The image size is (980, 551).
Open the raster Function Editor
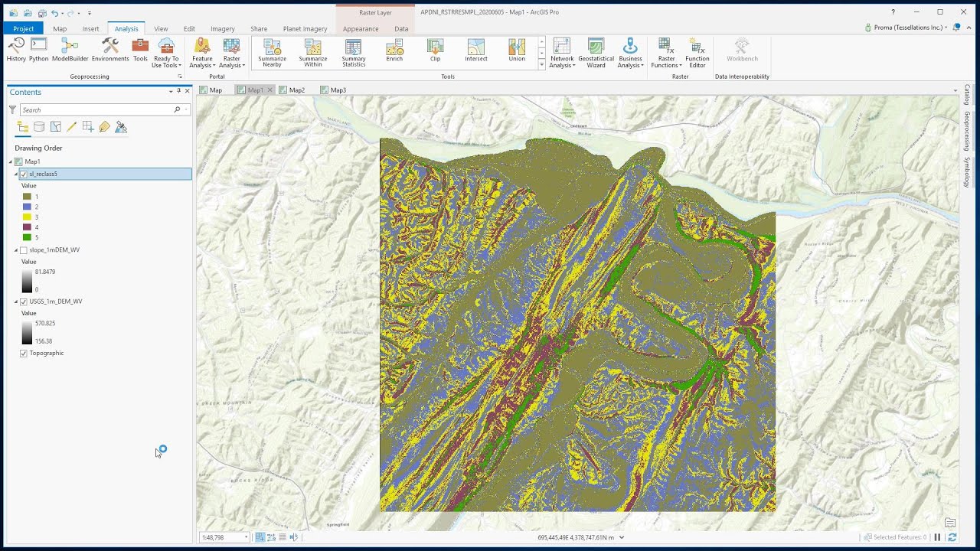pos(697,53)
